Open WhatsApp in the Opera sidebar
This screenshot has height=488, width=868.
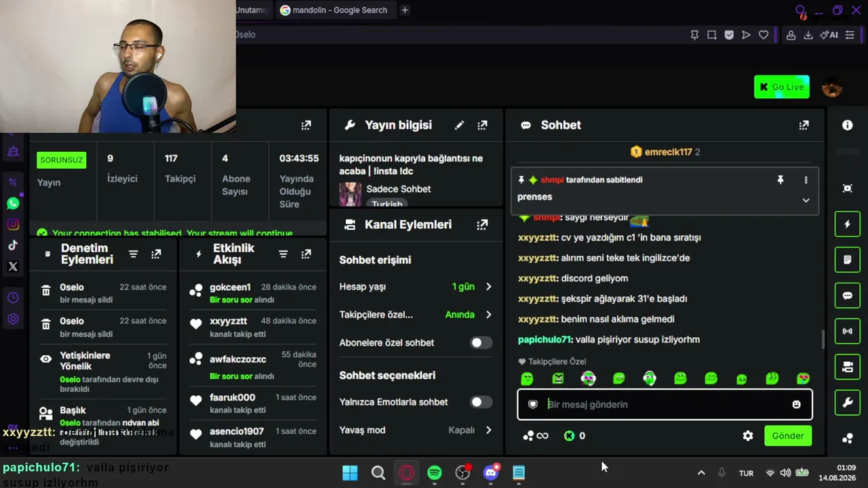(13, 203)
